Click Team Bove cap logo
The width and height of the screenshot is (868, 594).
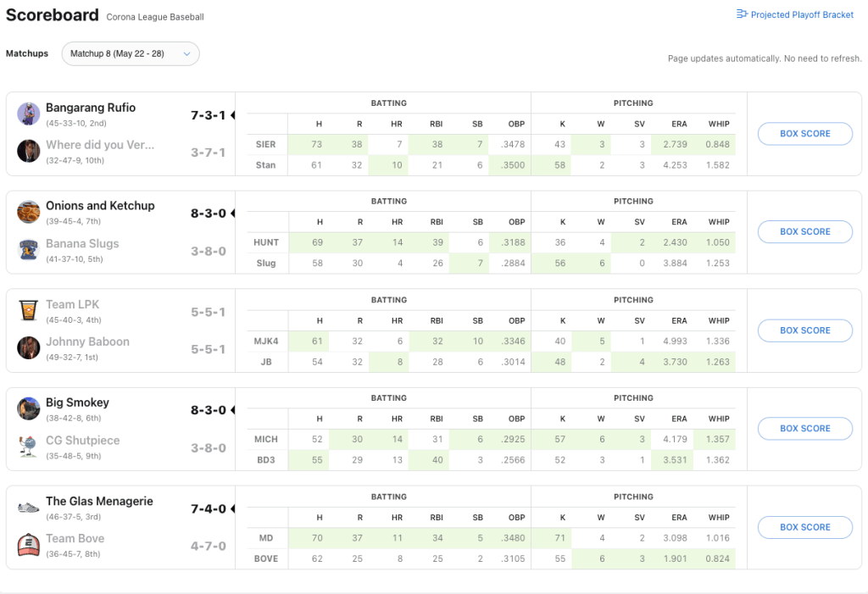[29, 544]
